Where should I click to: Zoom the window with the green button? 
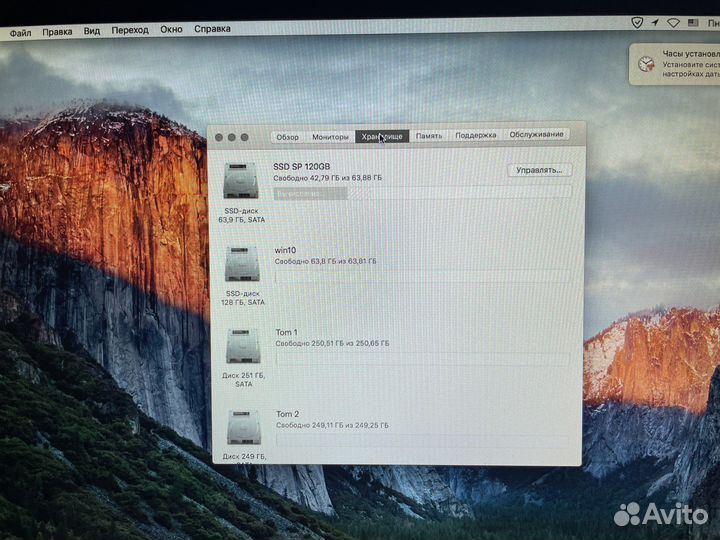245,137
